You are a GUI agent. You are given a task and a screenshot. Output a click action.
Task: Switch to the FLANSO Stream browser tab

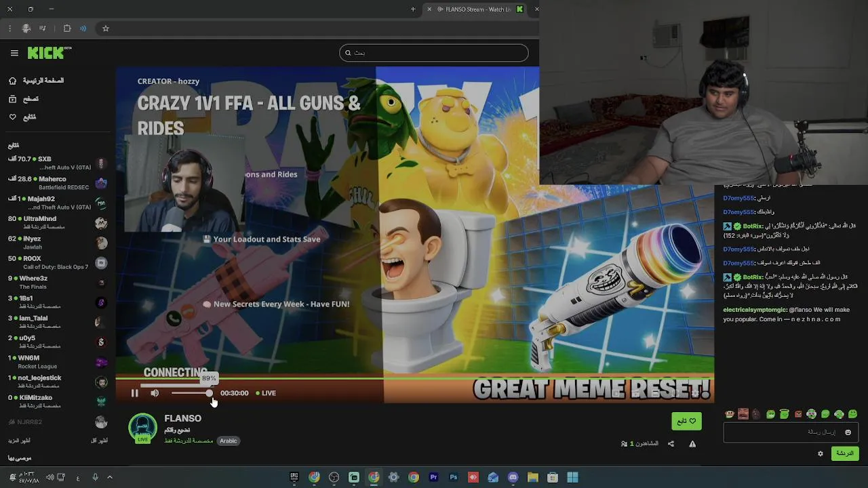click(x=478, y=9)
